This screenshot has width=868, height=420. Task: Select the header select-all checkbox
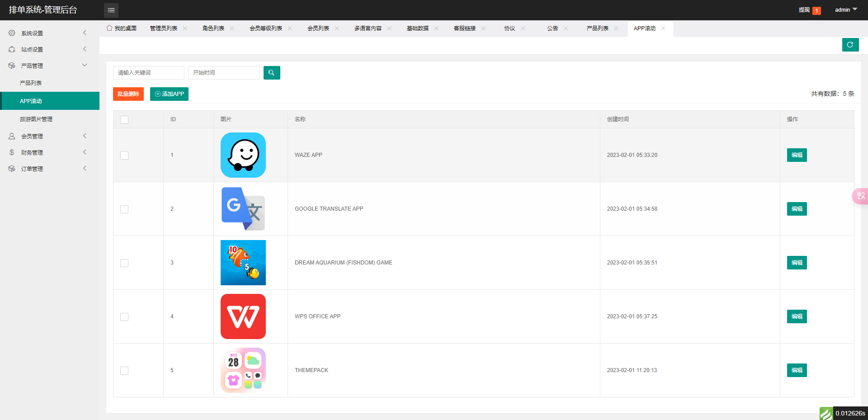(x=124, y=120)
